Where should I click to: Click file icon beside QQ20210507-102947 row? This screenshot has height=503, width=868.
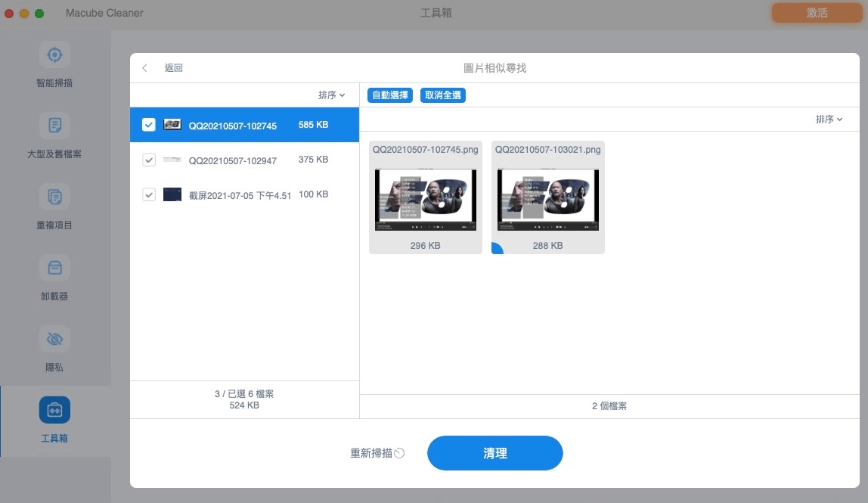(x=172, y=160)
